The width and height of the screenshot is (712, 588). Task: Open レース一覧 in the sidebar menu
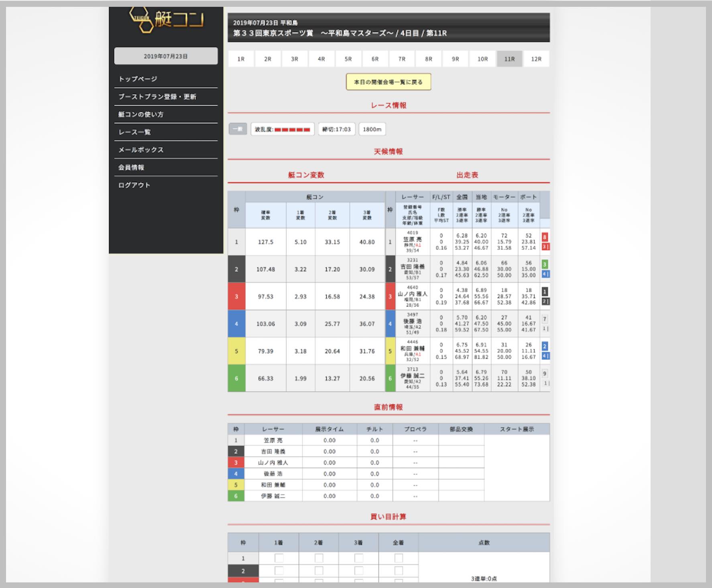pos(135,132)
